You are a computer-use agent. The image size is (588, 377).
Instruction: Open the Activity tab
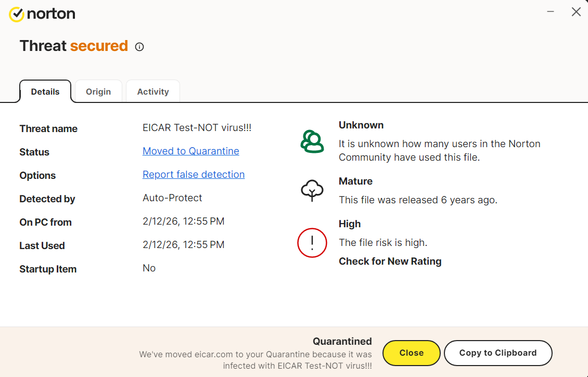point(152,91)
